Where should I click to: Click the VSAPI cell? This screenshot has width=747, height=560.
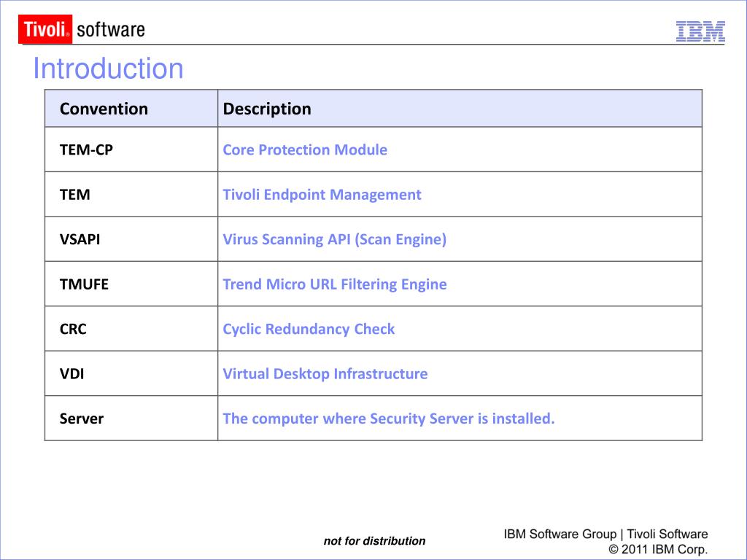click(x=131, y=239)
